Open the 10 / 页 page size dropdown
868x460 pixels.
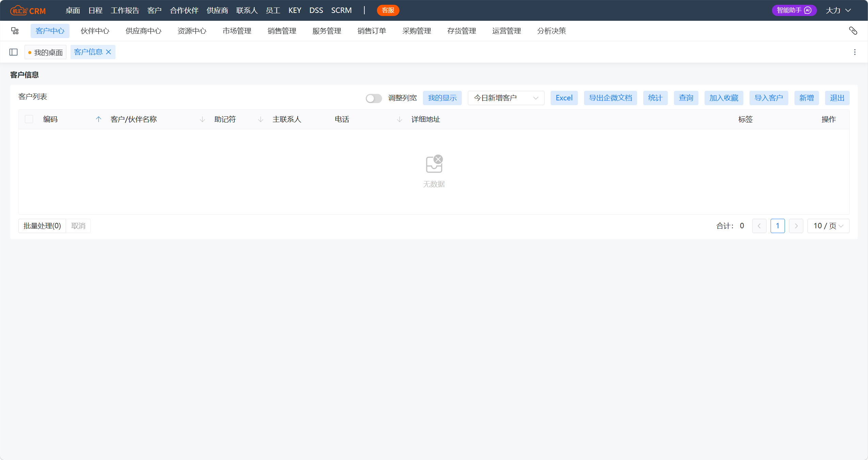click(x=828, y=226)
